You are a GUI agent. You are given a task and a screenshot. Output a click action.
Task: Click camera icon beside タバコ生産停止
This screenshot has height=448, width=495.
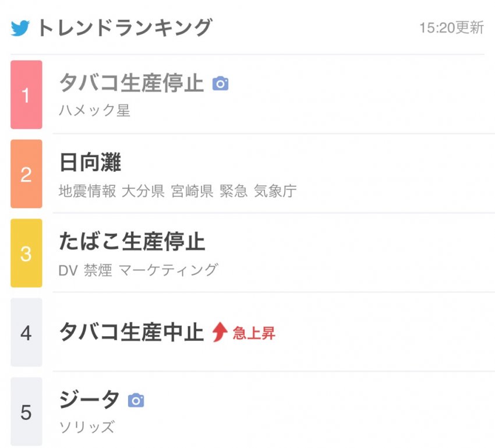pyautogui.click(x=220, y=84)
